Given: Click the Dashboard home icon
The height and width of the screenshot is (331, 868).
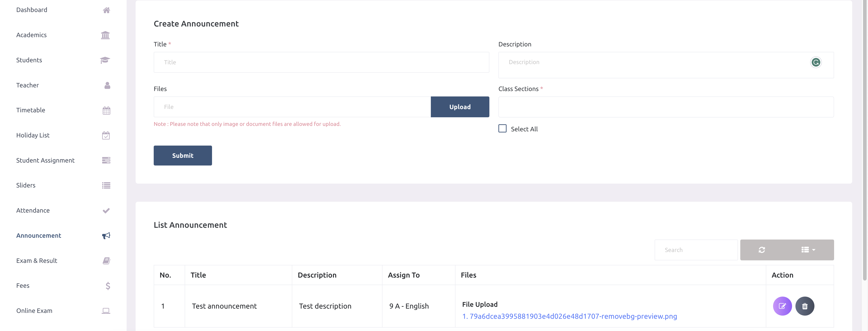Looking at the screenshot, I should (x=106, y=10).
